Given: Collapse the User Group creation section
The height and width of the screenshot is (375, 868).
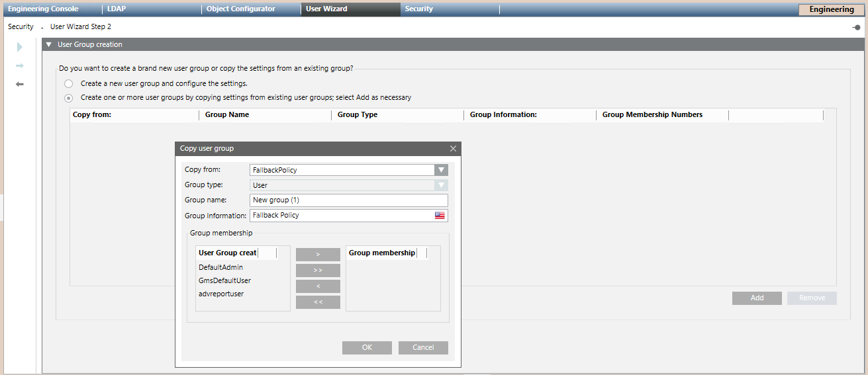Looking at the screenshot, I should [x=48, y=44].
